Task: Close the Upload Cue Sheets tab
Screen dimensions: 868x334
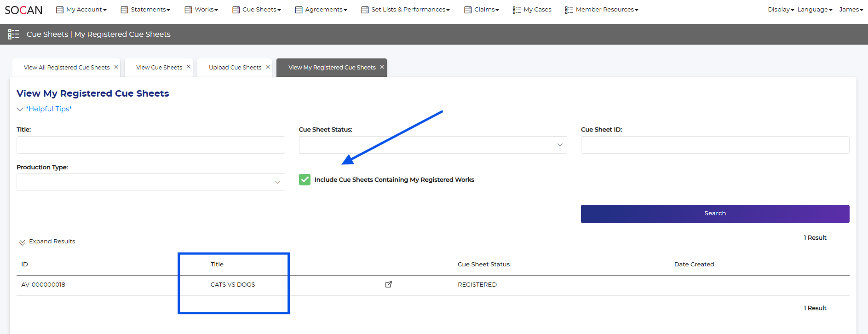Action: pyautogui.click(x=268, y=67)
